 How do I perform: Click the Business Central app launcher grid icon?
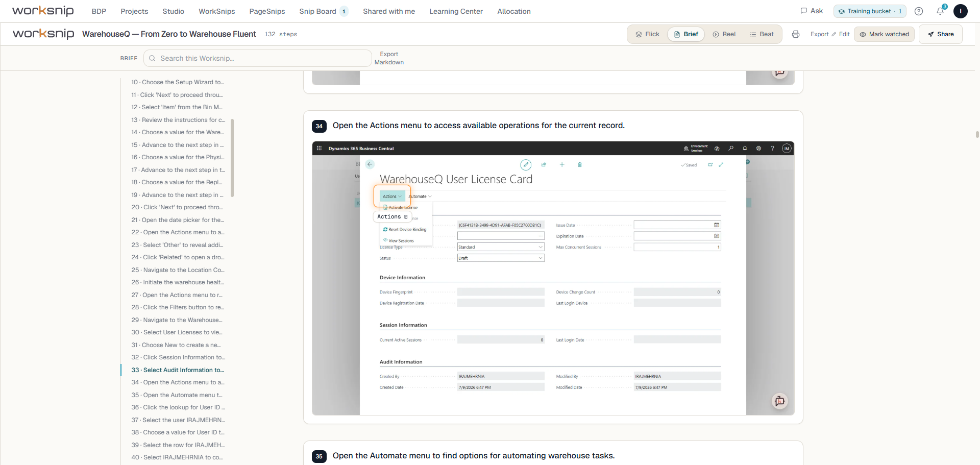coord(320,149)
